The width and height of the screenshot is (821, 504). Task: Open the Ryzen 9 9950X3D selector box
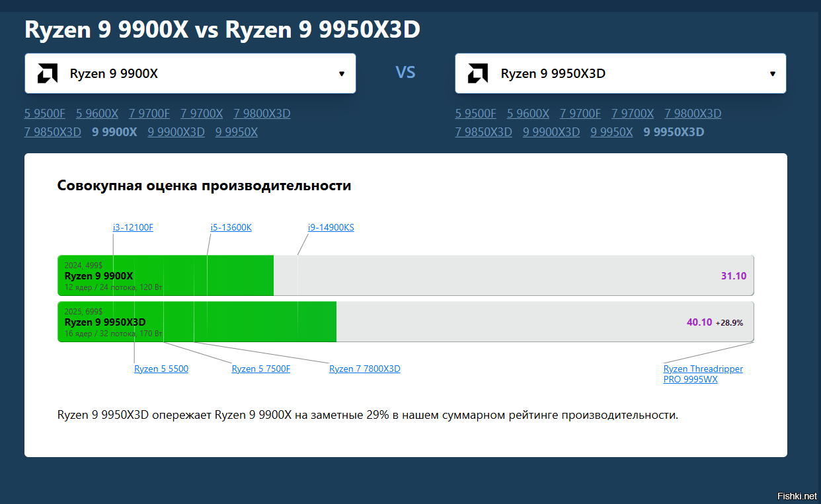621,73
